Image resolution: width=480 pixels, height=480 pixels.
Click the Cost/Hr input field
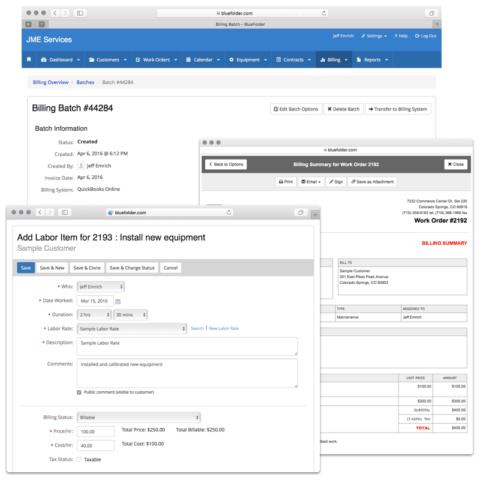(96, 445)
